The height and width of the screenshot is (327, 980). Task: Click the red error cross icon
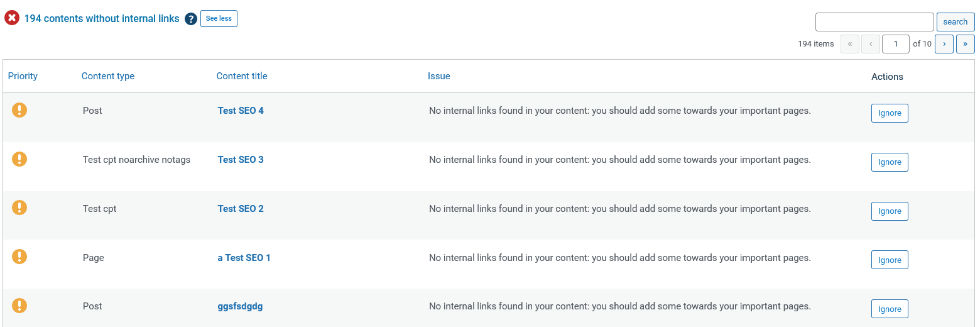tap(12, 18)
